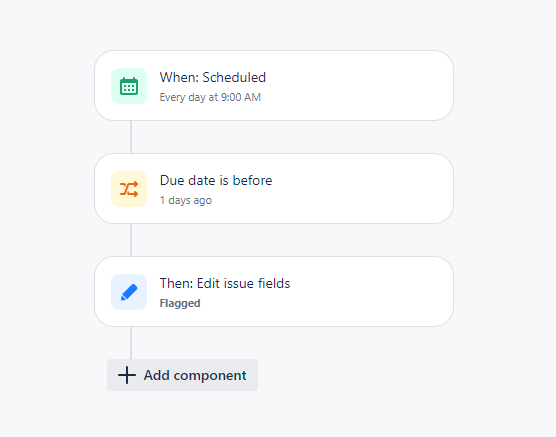
Task: Open the "Then: Edit issue fields" action title
Action: 225,283
